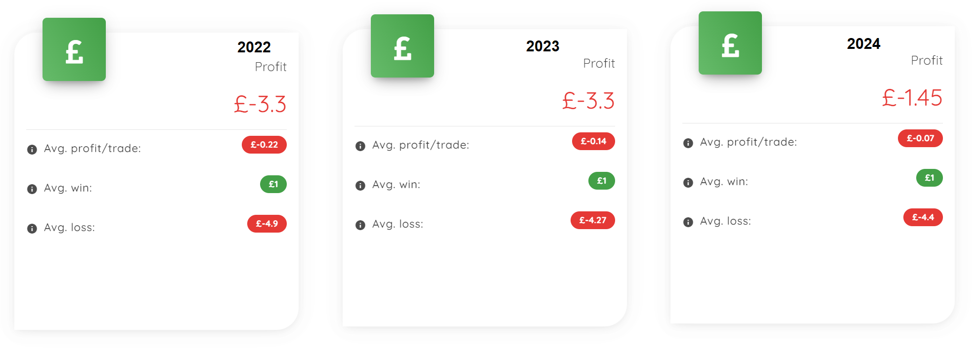The height and width of the screenshot is (360, 980).
Task: Click the £-0.07 red badge
Action: 920,138
